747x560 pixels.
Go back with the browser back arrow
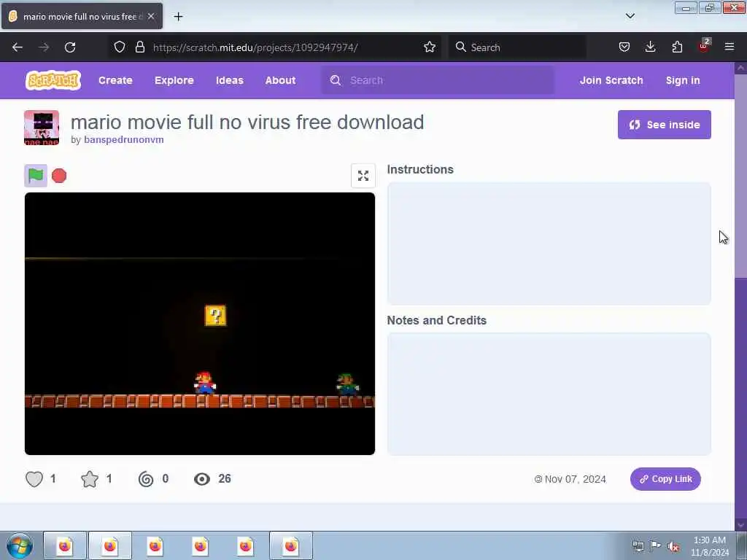pos(18,47)
